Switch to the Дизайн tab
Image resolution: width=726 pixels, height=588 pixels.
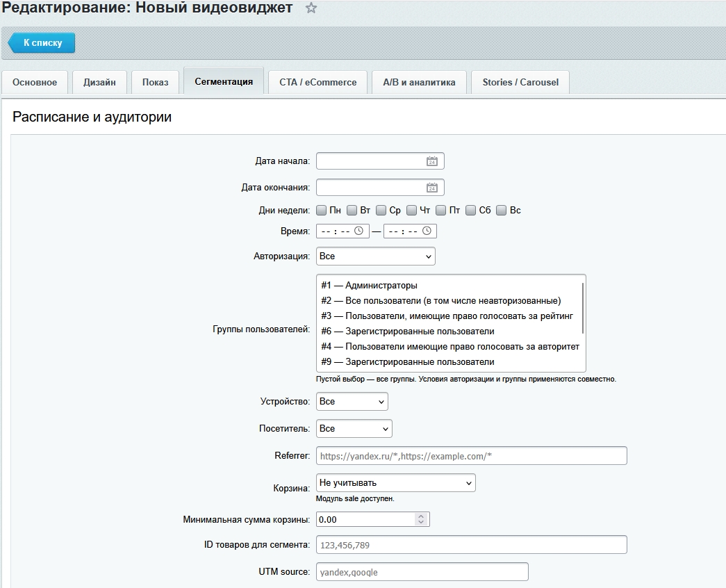[x=99, y=83]
